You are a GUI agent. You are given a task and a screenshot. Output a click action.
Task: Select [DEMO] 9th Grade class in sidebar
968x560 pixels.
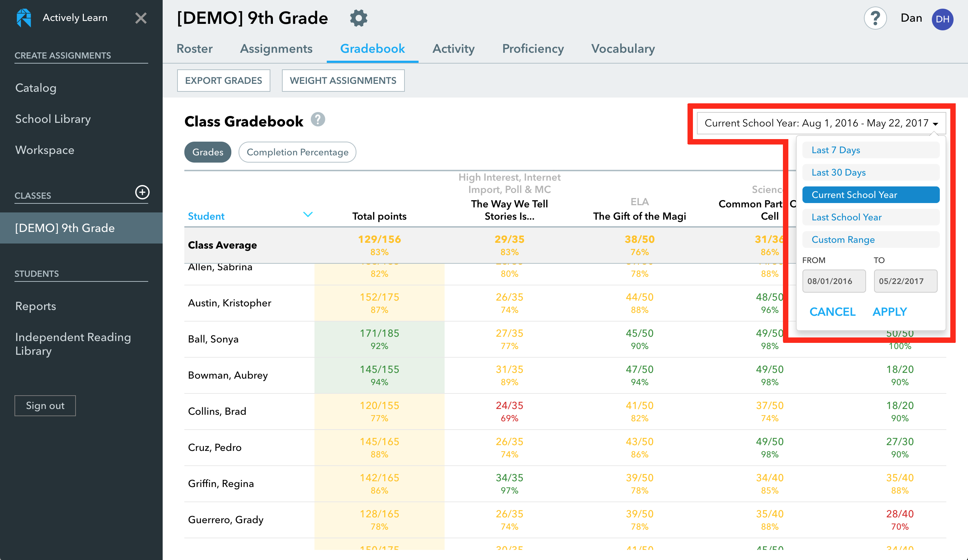click(x=81, y=228)
